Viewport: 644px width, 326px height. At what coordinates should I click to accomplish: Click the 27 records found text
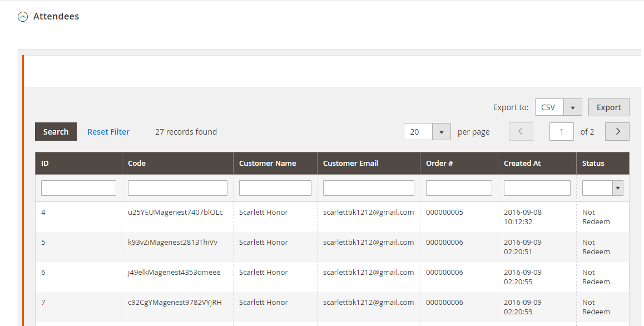pyautogui.click(x=186, y=131)
